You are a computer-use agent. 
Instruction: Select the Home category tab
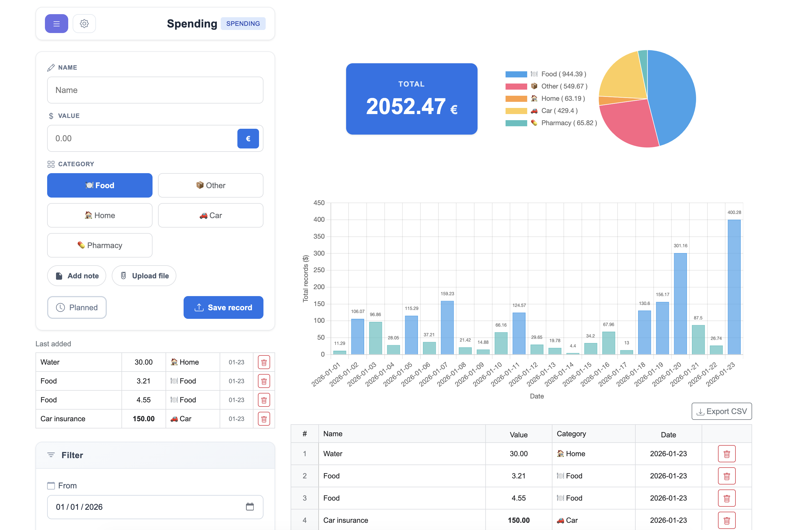tap(100, 215)
